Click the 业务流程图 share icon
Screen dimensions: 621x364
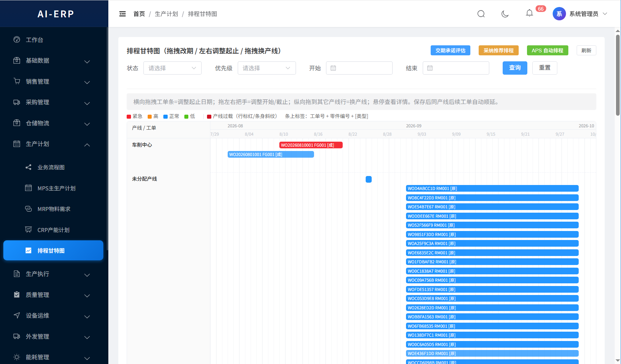coord(28,167)
